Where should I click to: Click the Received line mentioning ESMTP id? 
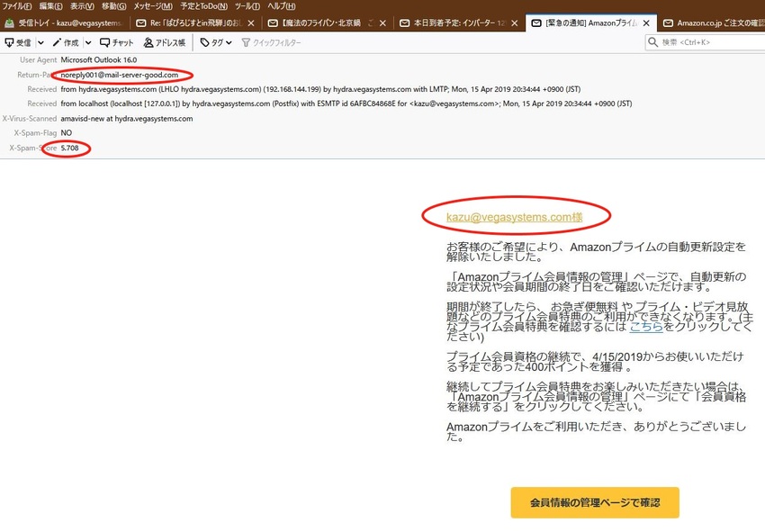(346, 104)
